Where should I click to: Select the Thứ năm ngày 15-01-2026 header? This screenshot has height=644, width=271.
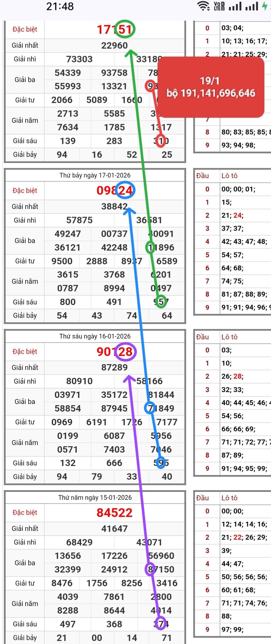(95, 497)
